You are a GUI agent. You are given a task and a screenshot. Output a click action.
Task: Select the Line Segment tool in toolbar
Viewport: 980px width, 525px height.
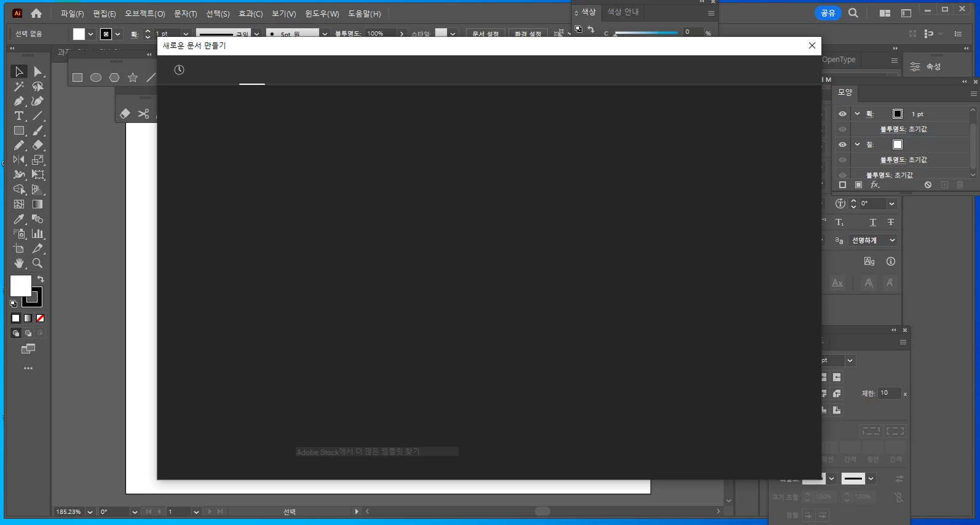pyautogui.click(x=38, y=116)
